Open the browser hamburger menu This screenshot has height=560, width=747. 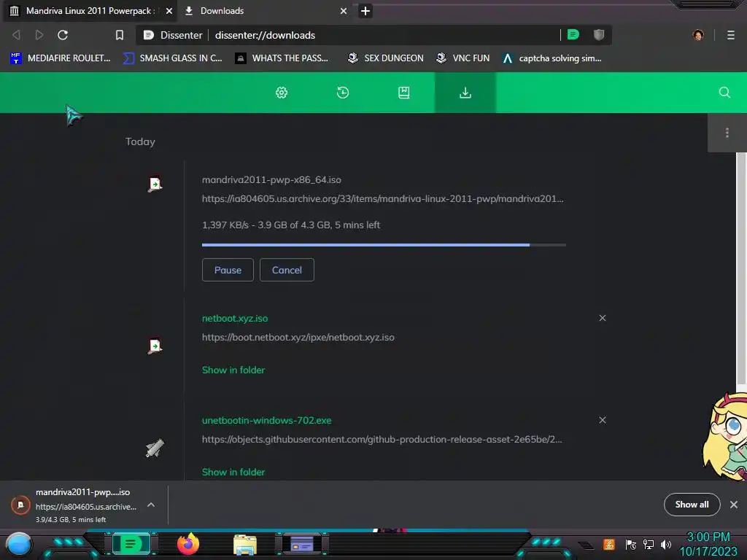pos(731,35)
